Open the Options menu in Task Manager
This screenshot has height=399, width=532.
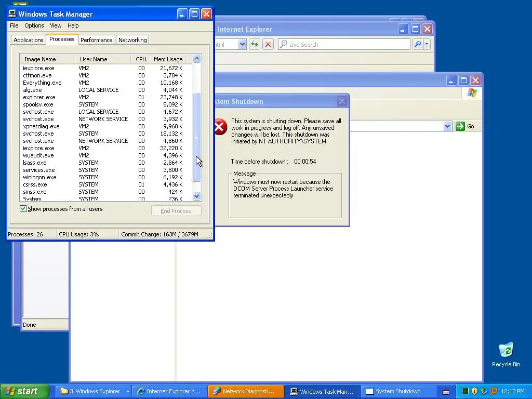(34, 25)
